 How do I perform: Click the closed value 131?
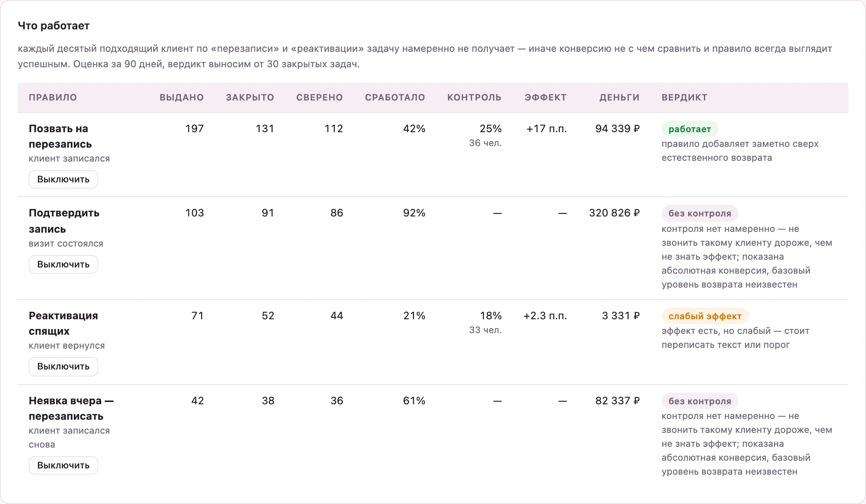click(x=265, y=129)
